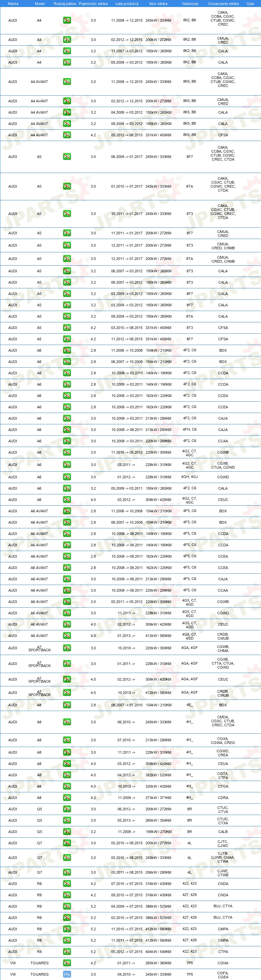This screenshot has width=261, height=980.
Task: Select the 'CTUD, CTXA' engine code cell
Action: [x=223, y=821]
